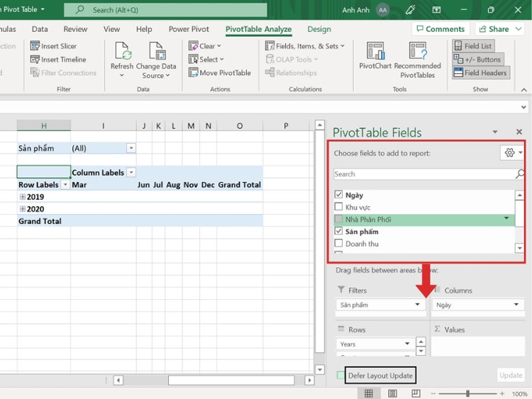Image resolution: width=532 pixels, height=399 pixels.
Task: Open Nhà Phân Phối field dropdown arrow
Action: tap(506, 218)
